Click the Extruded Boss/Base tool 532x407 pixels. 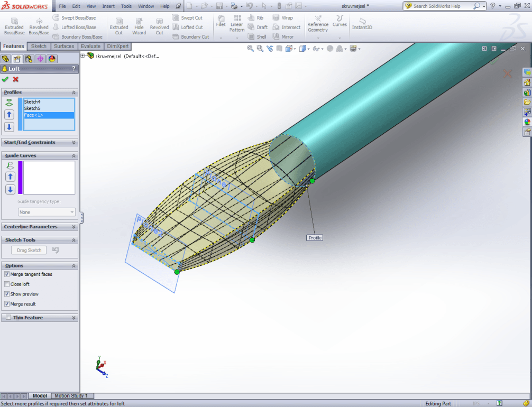pos(14,26)
